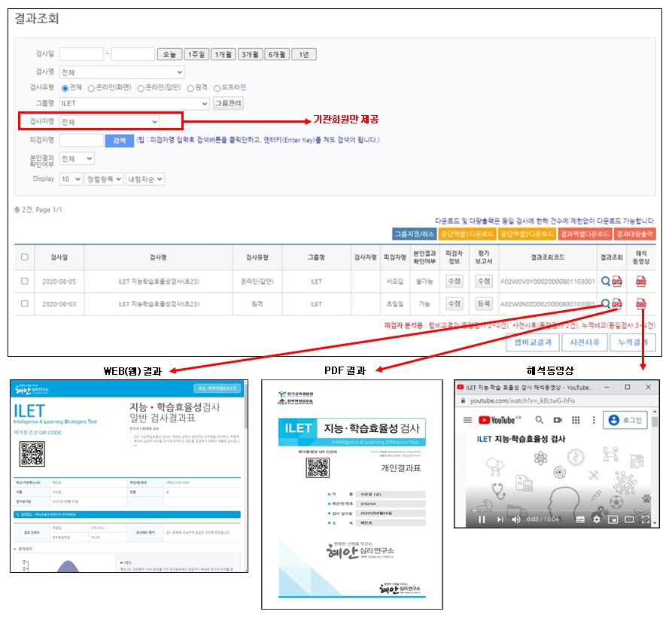Open 해석동영상 icon in first row

[x=640, y=282]
